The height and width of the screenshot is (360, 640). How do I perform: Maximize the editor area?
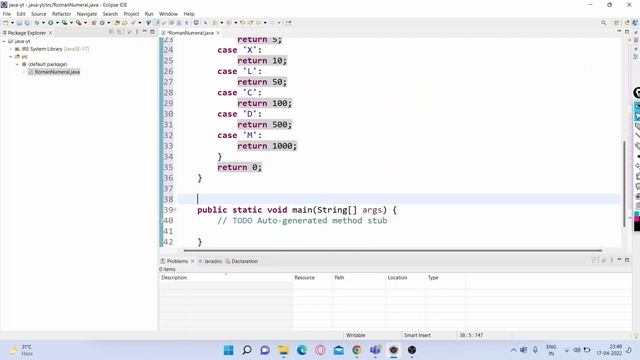tap(627, 32)
